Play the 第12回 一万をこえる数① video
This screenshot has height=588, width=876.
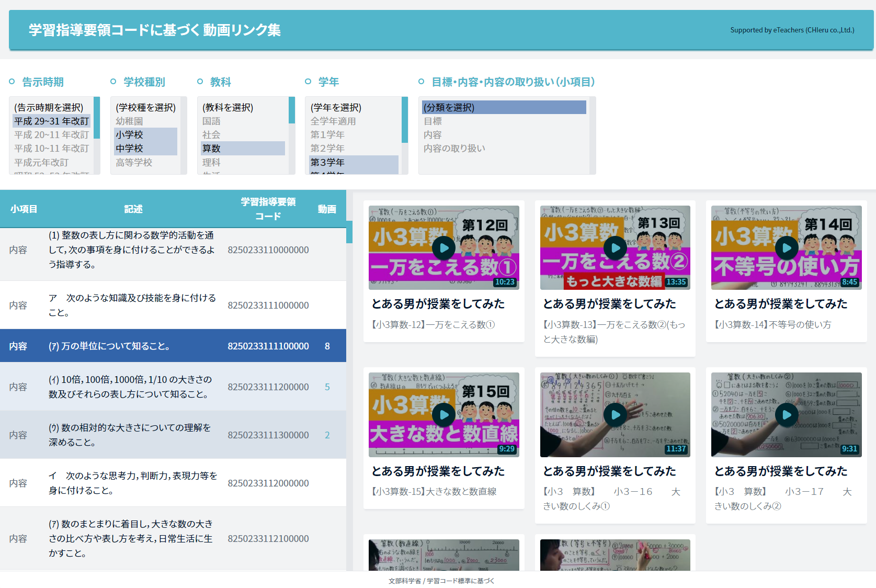443,248
